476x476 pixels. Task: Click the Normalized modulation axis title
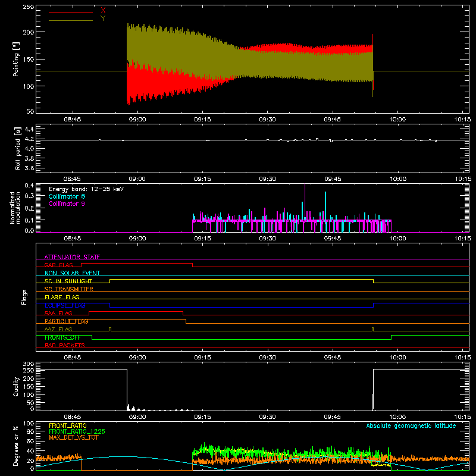coord(15,208)
